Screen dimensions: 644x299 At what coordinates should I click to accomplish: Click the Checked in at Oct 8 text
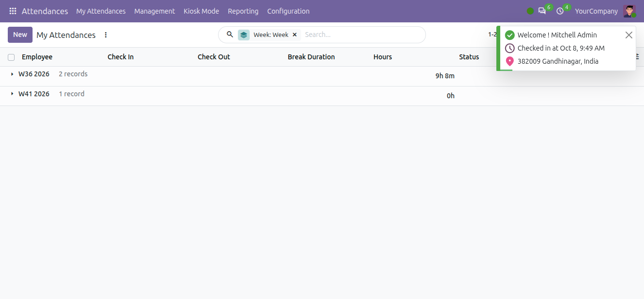(x=561, y=48)
